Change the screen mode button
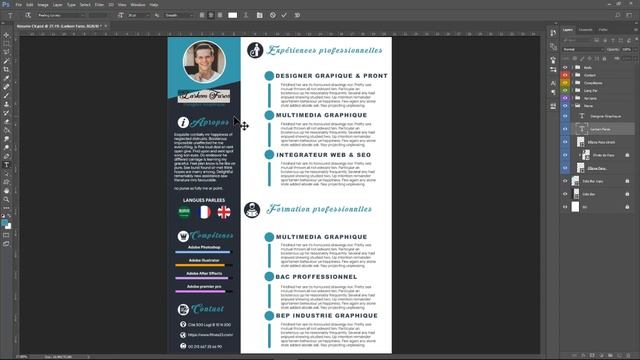The image size is (640, 360). 6,244
